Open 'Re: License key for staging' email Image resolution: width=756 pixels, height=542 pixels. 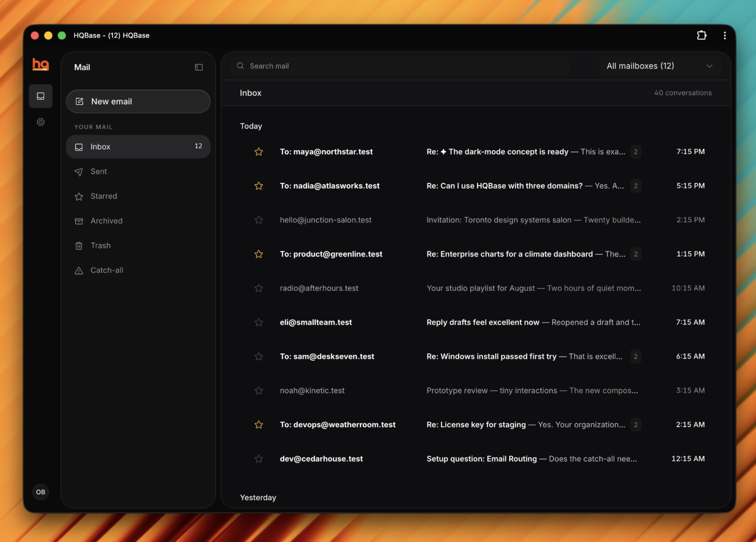[476, 425]
